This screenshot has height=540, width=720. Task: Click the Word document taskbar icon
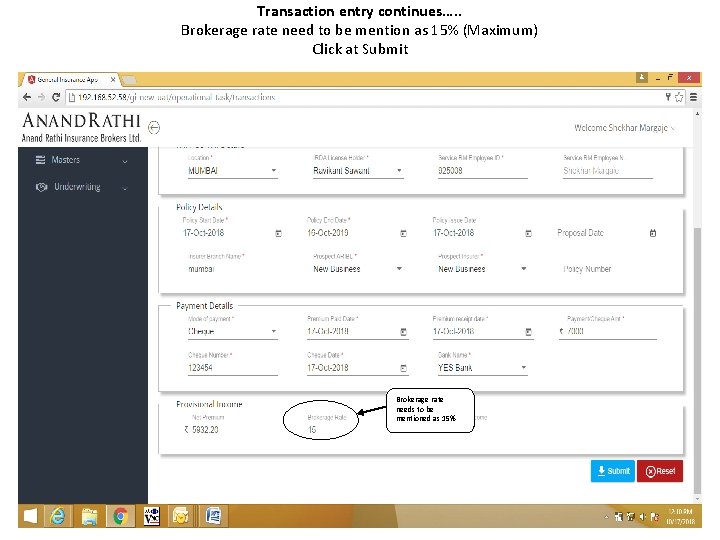(212, 517)
